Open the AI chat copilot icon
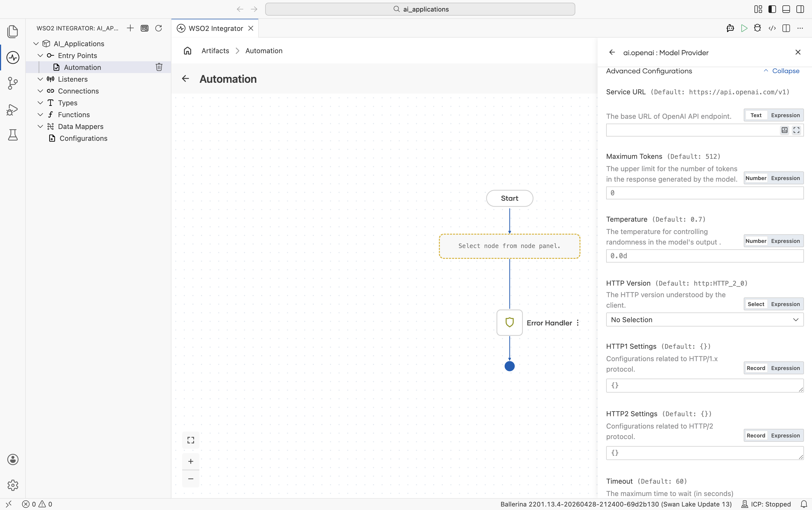The height and width of the screenshot is (510, 812). click(730, 28)
